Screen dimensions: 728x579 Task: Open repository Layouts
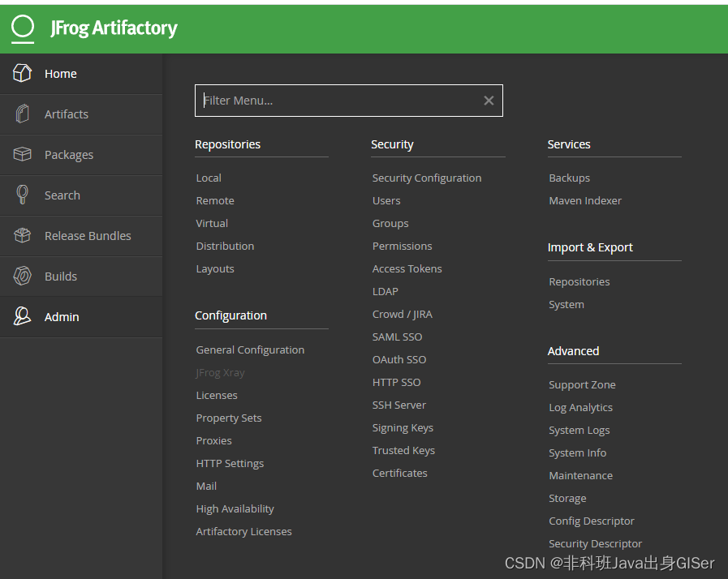pyautogui.click(x=215, y=269)
